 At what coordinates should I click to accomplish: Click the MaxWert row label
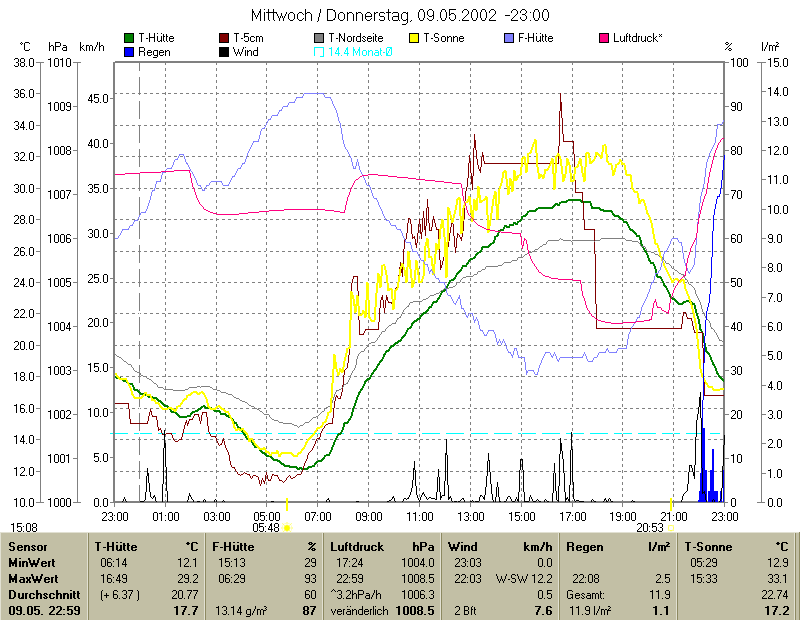click(36, 578)
